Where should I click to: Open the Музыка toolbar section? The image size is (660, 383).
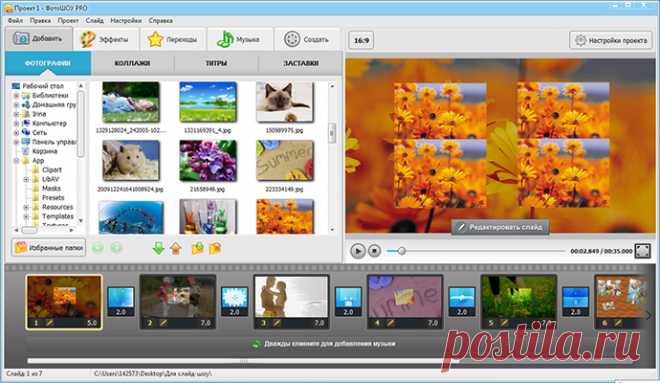239,40
